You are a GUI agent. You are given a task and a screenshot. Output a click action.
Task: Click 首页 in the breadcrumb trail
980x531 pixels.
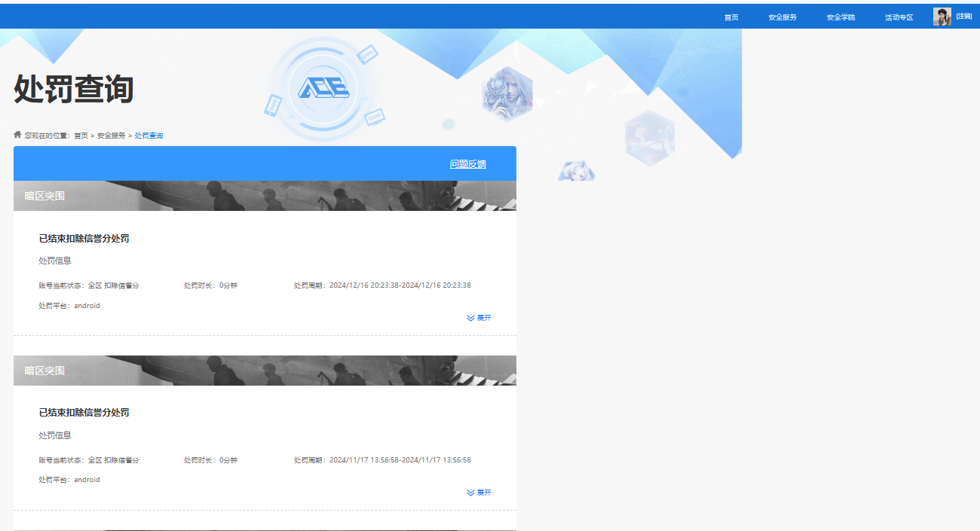[81, 135]
